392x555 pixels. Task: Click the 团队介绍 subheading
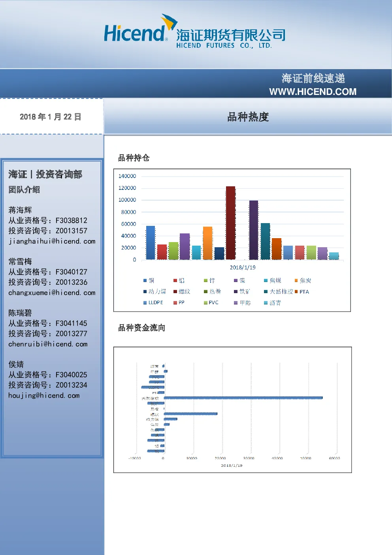(x=24, y=189)
